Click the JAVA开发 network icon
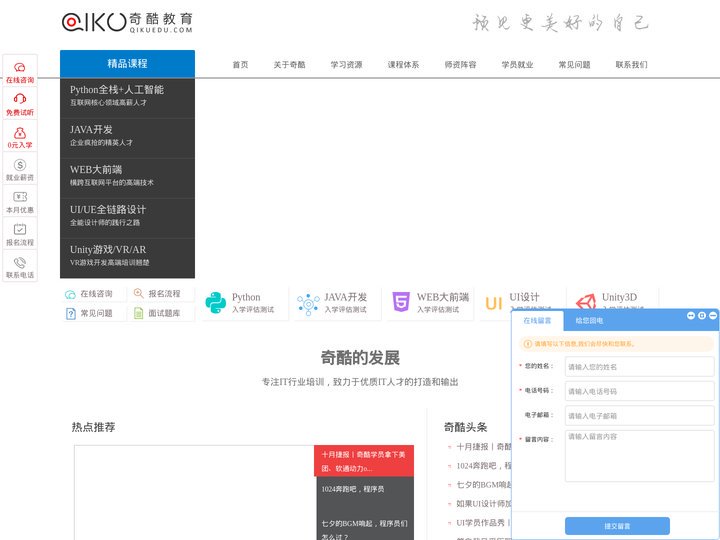Viewport: 720px width, 540px height. coord(308,304)
